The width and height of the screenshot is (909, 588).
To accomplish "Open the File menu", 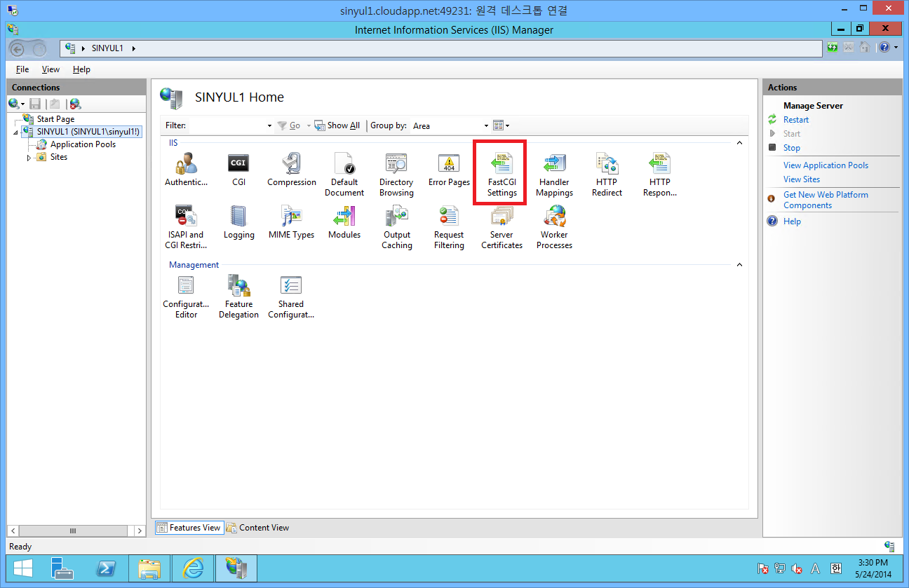I will 22,69.
